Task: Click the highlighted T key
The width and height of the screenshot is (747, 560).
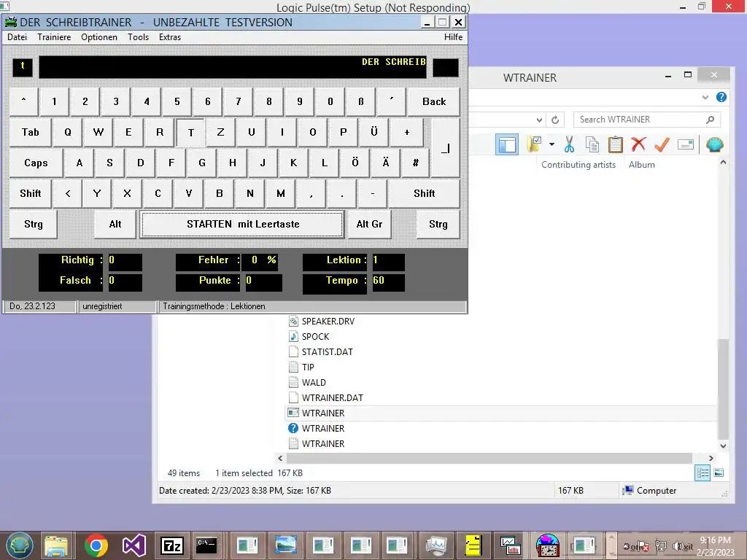Action: pyautogui.click(x=190, y=133)
